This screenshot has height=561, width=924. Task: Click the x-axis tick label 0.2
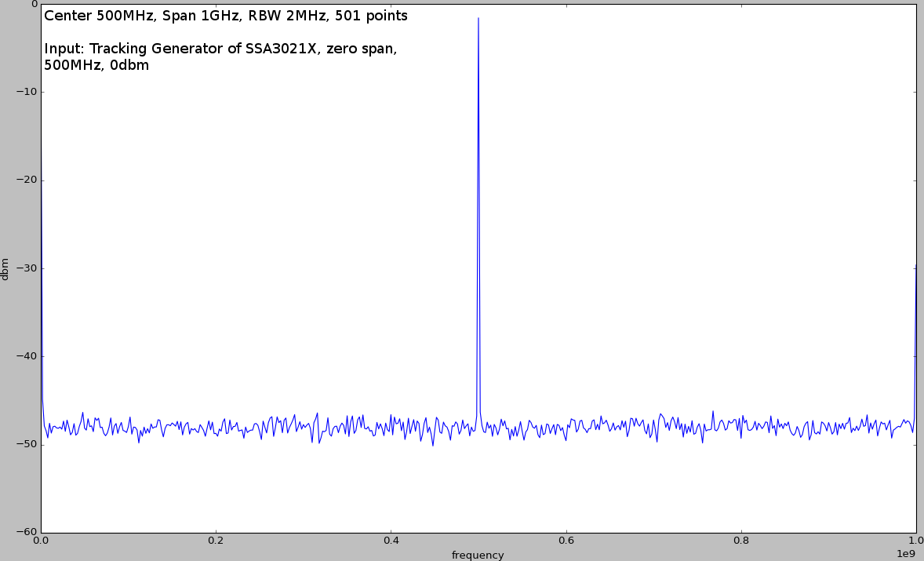(x=216, y=541)
